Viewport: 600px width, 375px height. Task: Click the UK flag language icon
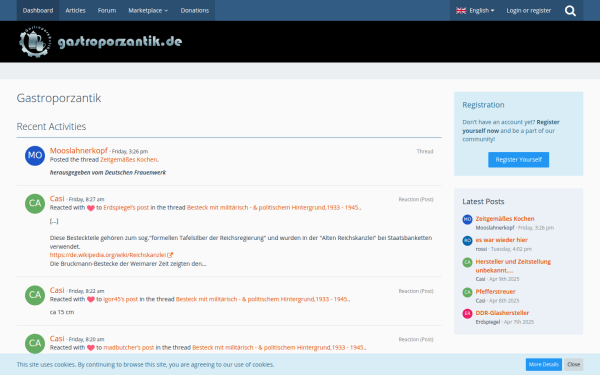point(461,11)
